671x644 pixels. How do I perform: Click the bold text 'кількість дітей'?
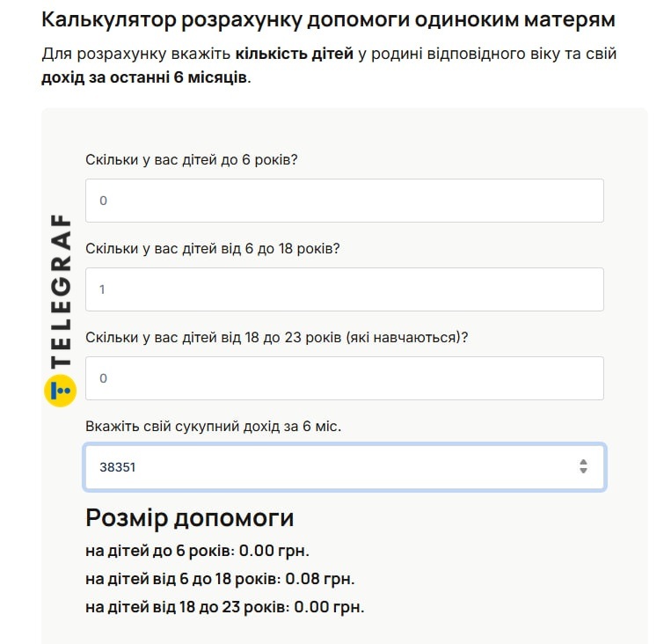[295, 54]
